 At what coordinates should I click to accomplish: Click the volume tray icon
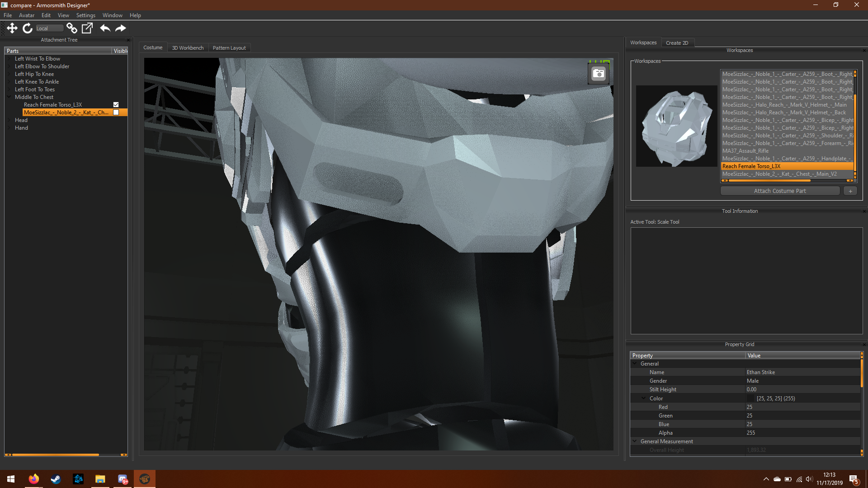pyautogui.click(x=809, y=479)
